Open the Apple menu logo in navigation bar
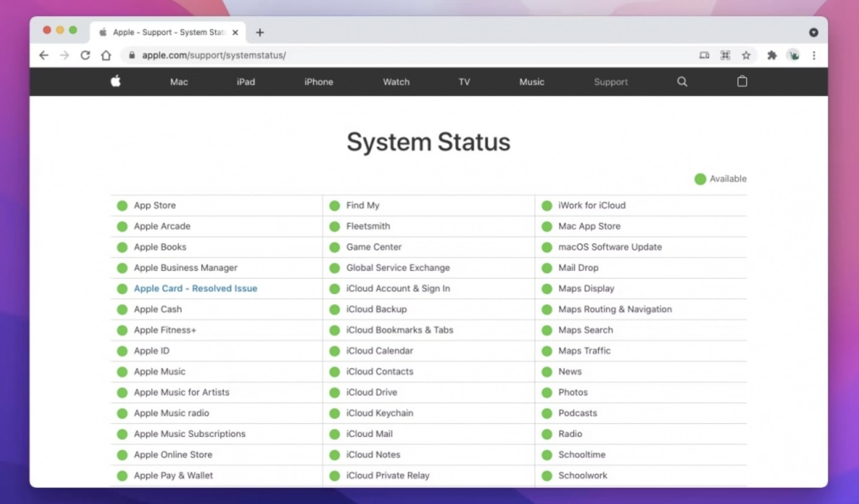 coord(115,82)
